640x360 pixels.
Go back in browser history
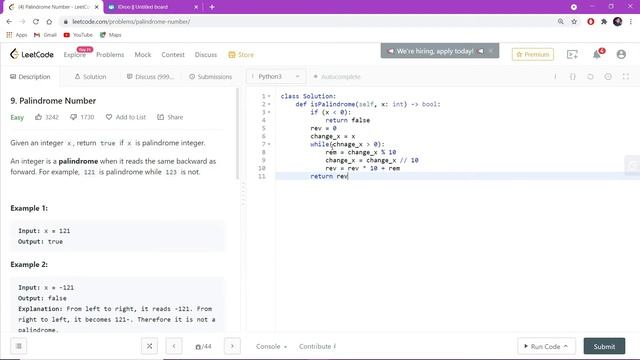[9, 22]
